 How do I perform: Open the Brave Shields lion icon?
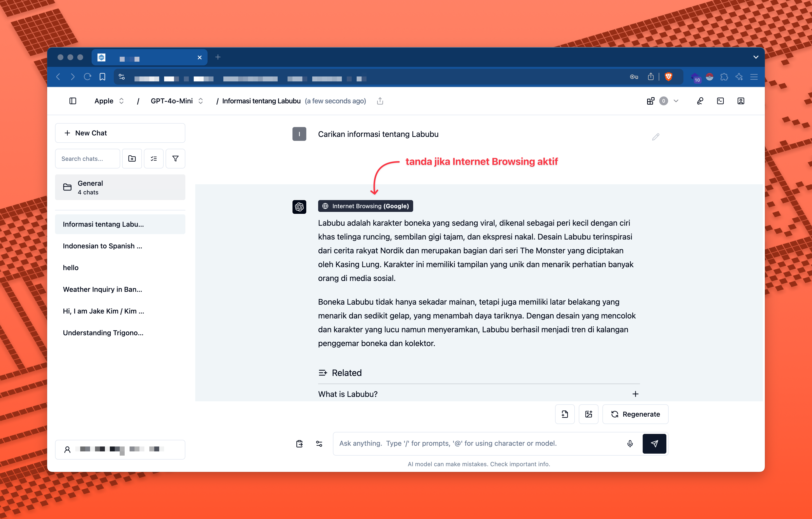pos(668,77)
